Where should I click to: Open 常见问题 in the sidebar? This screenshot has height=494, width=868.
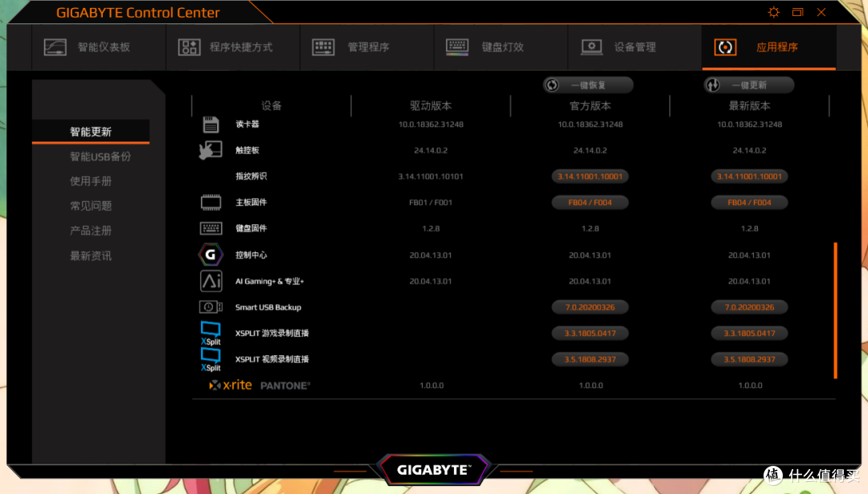pos(91,206)
